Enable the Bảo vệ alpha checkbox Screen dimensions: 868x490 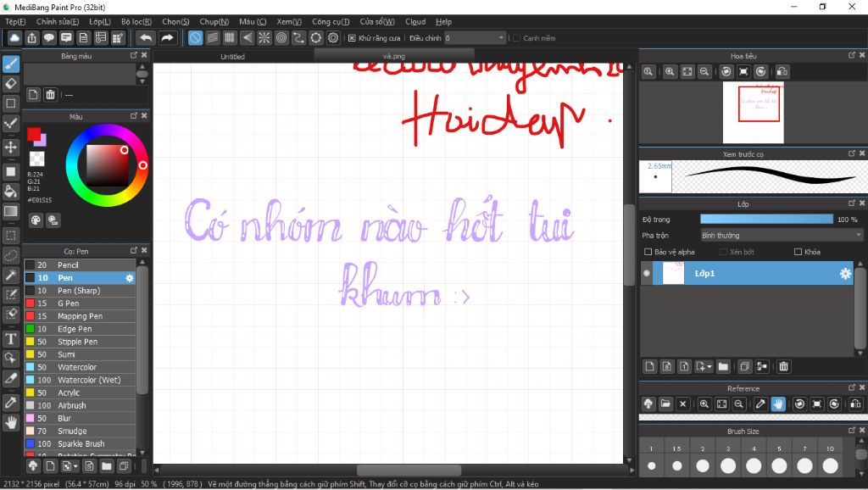click(648, 252)
